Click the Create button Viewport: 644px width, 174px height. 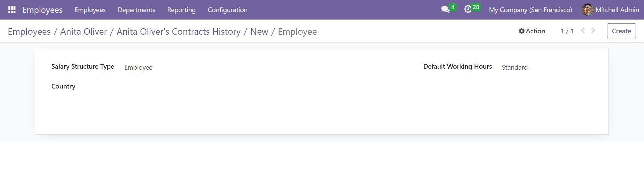click(x=621, y=31)
